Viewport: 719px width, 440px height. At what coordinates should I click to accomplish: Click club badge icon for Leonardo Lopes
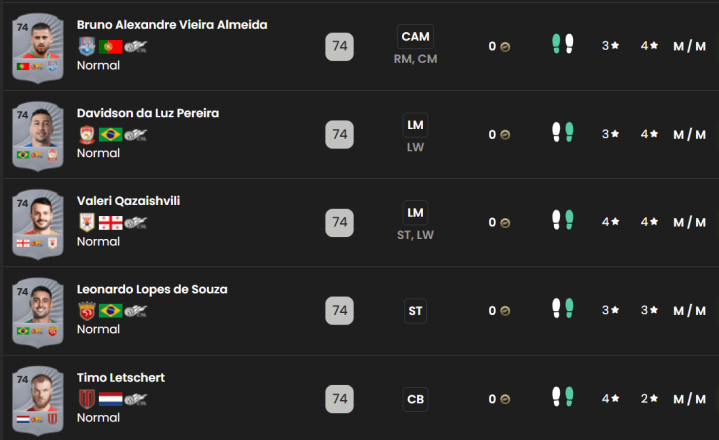87,311
